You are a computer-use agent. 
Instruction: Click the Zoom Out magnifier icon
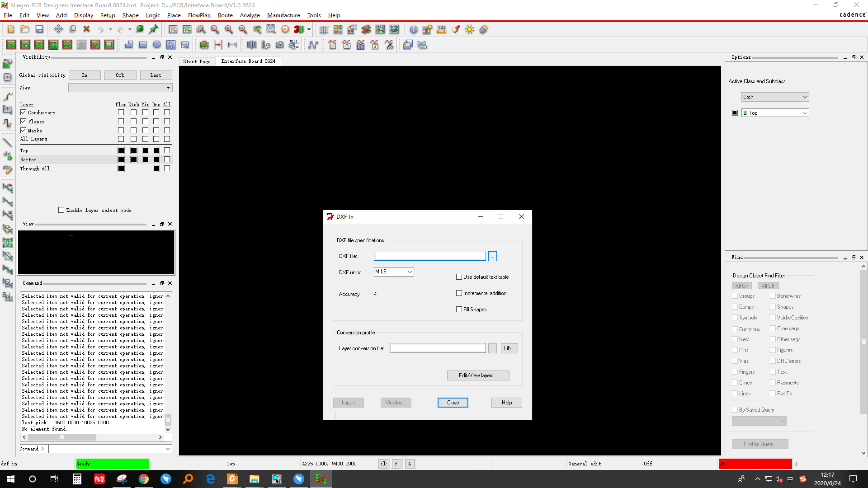[243, 29]
